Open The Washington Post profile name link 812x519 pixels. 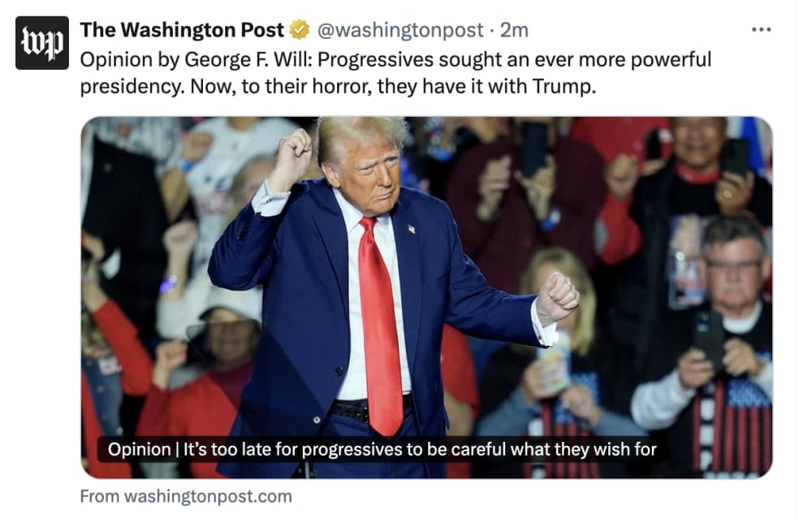click(x=182, y=30)
